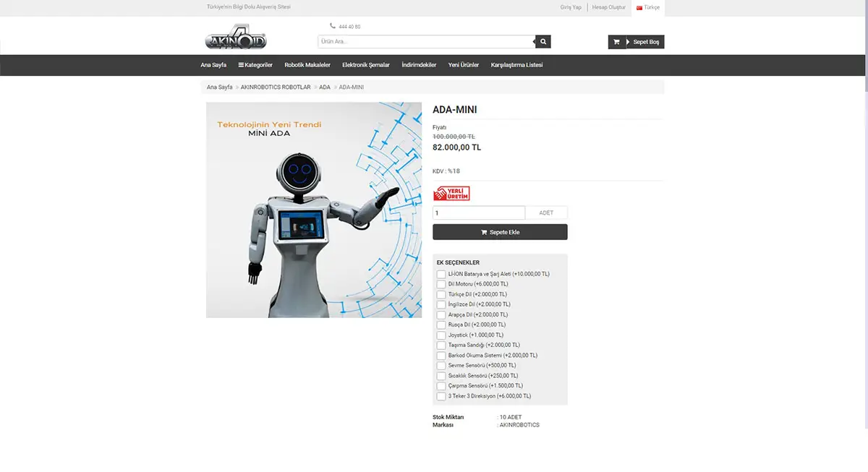Viewport: 868px width, 472px height.
Task: Open the ADA-MINI robot product image
Action: pyautogui.click(x=314, y=210)
